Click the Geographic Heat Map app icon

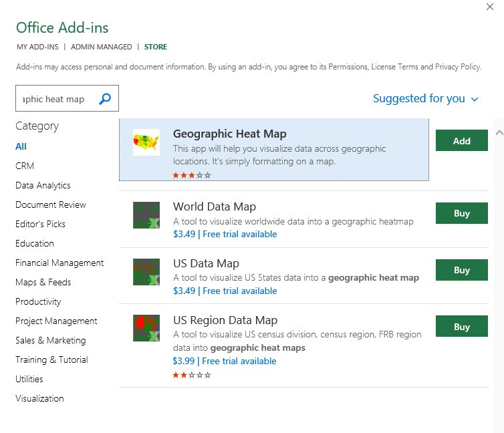(146, 142)
